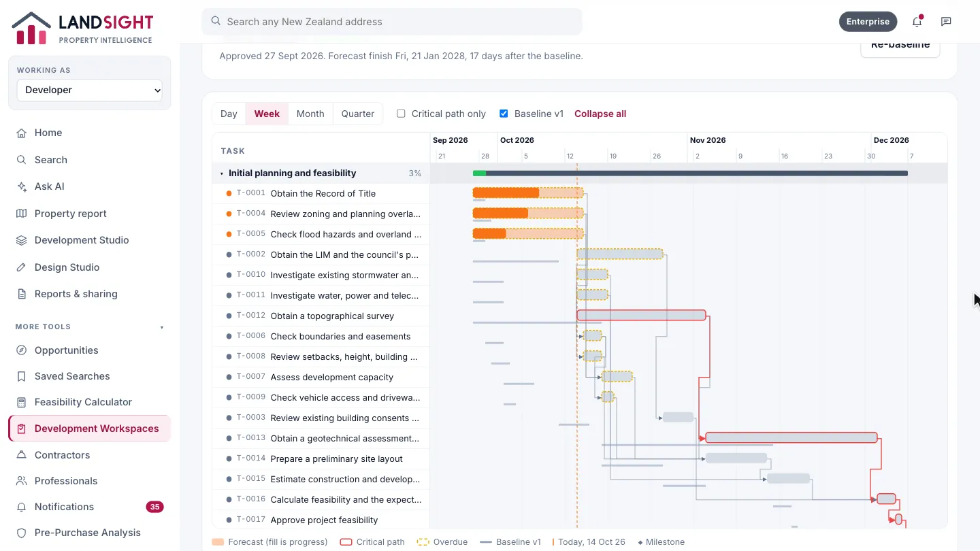
Task: Click the Landsight logo
Action: [82, 28]
